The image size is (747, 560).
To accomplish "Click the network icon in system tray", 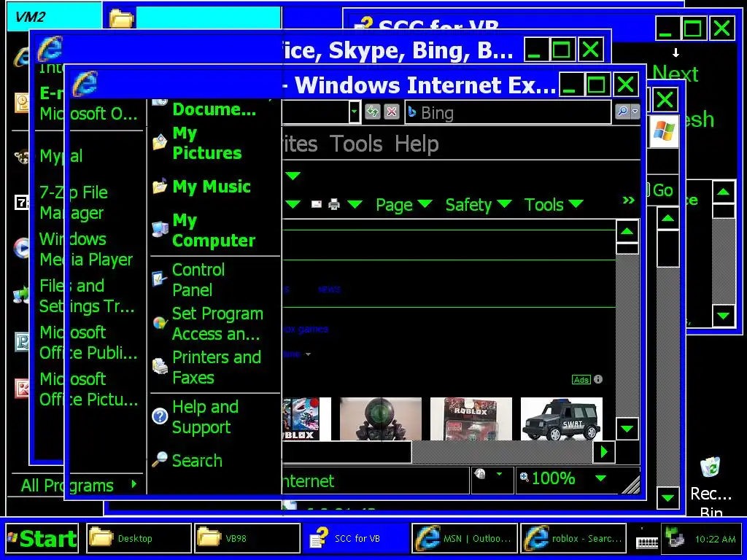I will tap(675, 538).
